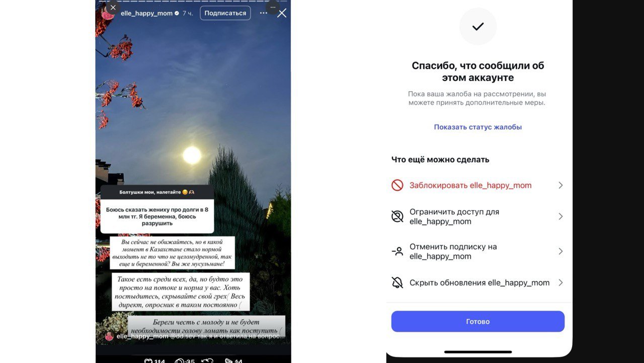Click the muted bell icon
644x363 pixels.
[397, 282]
